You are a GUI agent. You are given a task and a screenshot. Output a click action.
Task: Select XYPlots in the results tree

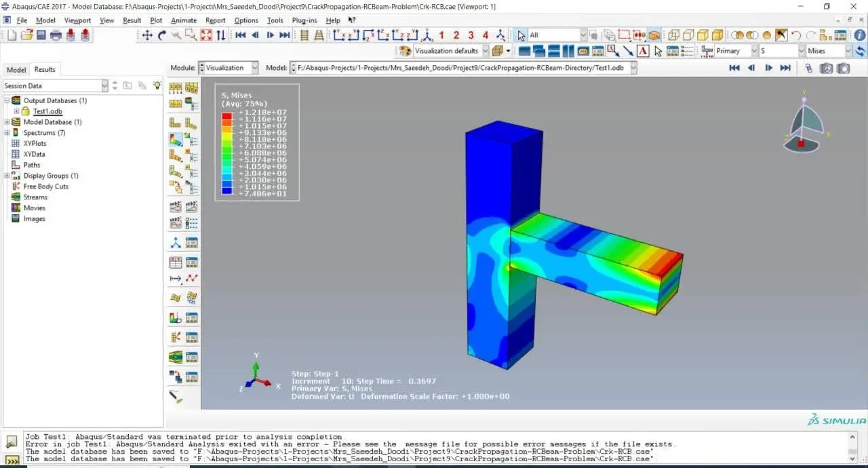(x=35, y=144)
